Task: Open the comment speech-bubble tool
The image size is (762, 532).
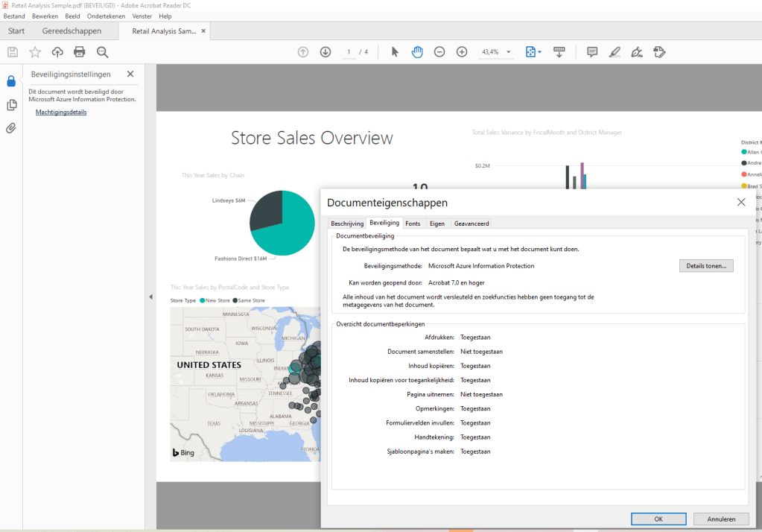Action: click(591, 51)
